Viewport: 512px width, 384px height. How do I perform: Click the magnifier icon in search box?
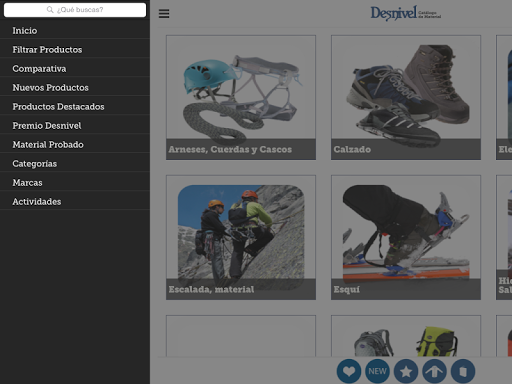[x=50, y=10]
